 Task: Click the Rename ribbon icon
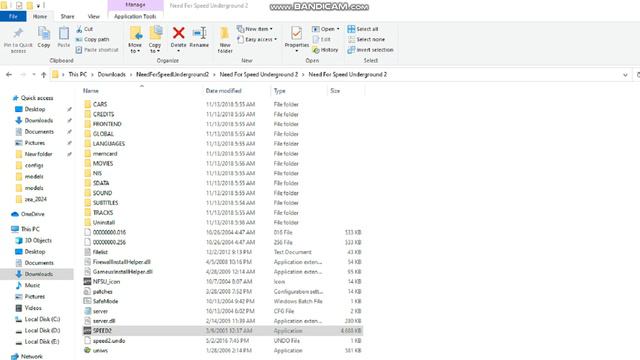tap(199, 33)
